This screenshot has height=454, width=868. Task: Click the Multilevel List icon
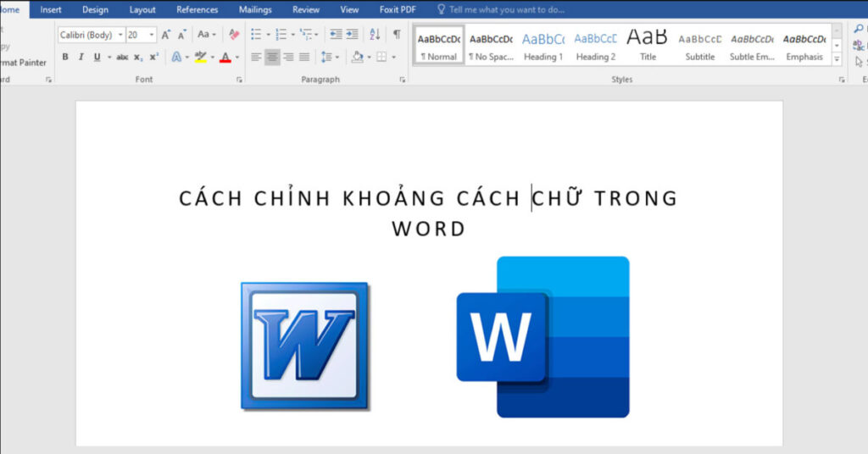[x=305, y=34]
